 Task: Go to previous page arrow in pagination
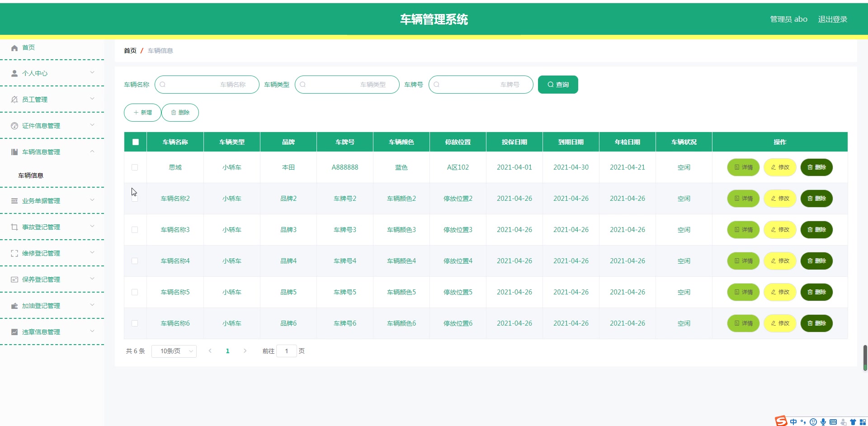(210, 351)
